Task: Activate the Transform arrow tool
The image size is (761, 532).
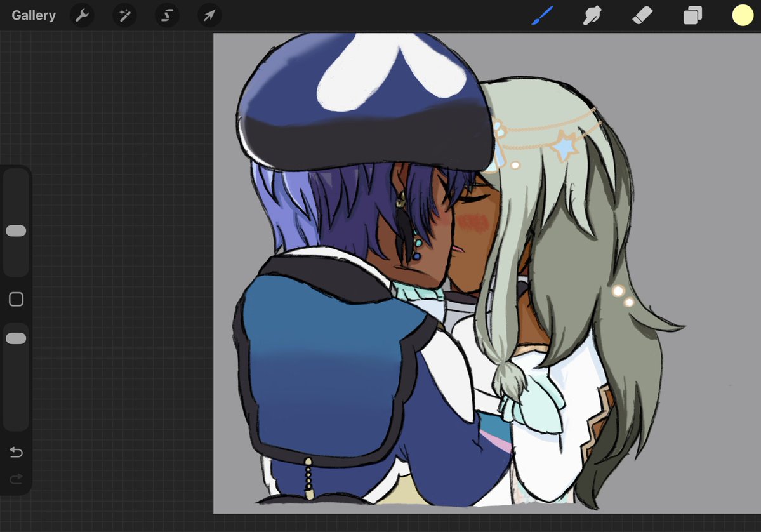Action: (209, 15)
